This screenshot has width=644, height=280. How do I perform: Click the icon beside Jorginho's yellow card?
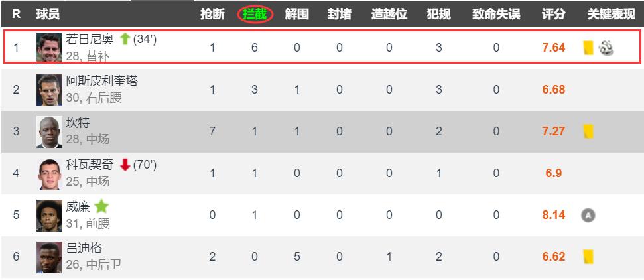[605, 48]
